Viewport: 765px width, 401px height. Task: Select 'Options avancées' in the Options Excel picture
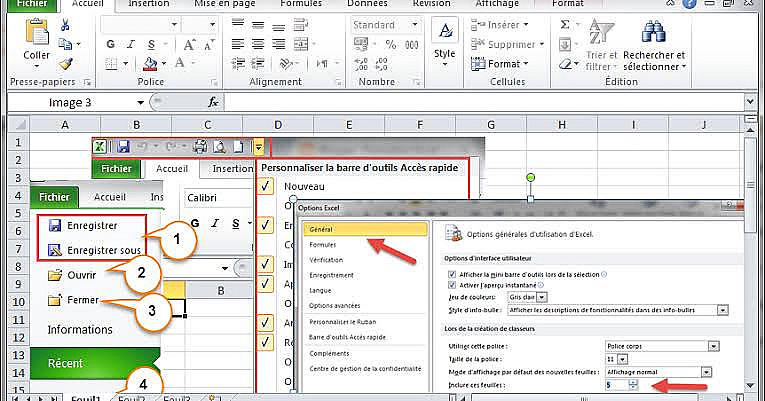click(335, 306)
